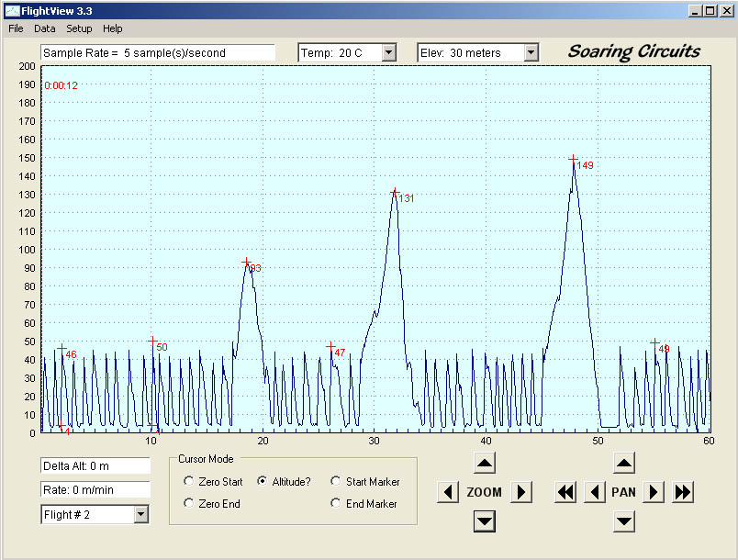Open the Data menu
The image size is (738, 560).
pos(45,28)
